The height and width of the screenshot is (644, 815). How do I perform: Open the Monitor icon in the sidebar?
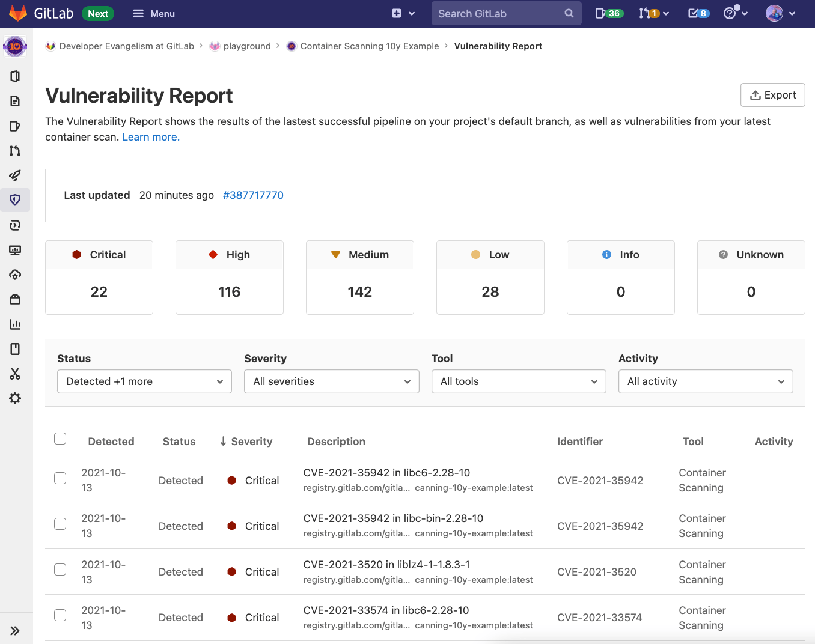coord(15,250)
